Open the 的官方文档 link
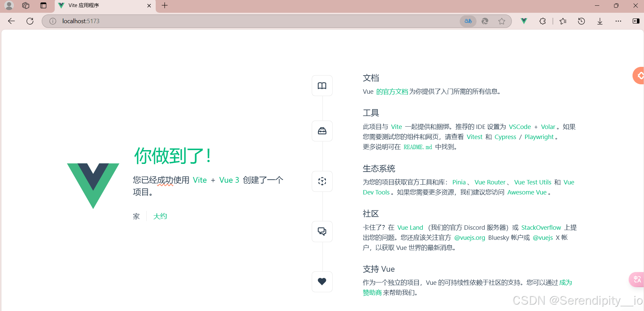644x311 pixels. click(392, 92)
